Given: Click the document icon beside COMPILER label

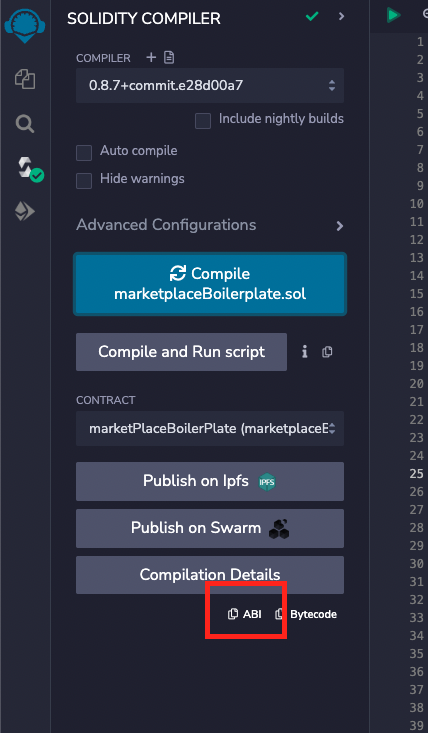Looking at the screenshot, I should [x=169, y=57].
